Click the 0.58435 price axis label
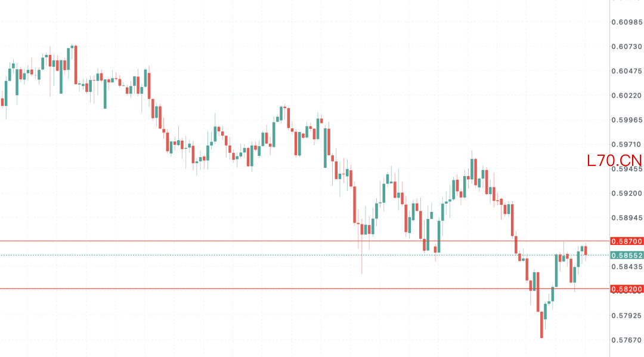 (x=627, y=266)
